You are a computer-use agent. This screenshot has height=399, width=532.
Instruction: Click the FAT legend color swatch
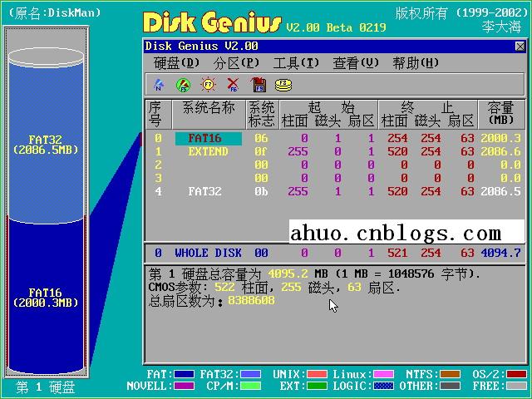tap(184, 375)
